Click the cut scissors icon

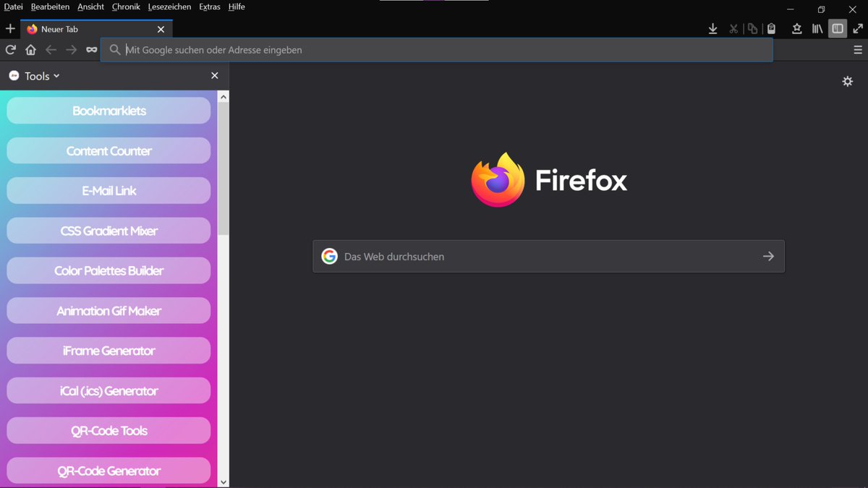[x=733, y=29]
